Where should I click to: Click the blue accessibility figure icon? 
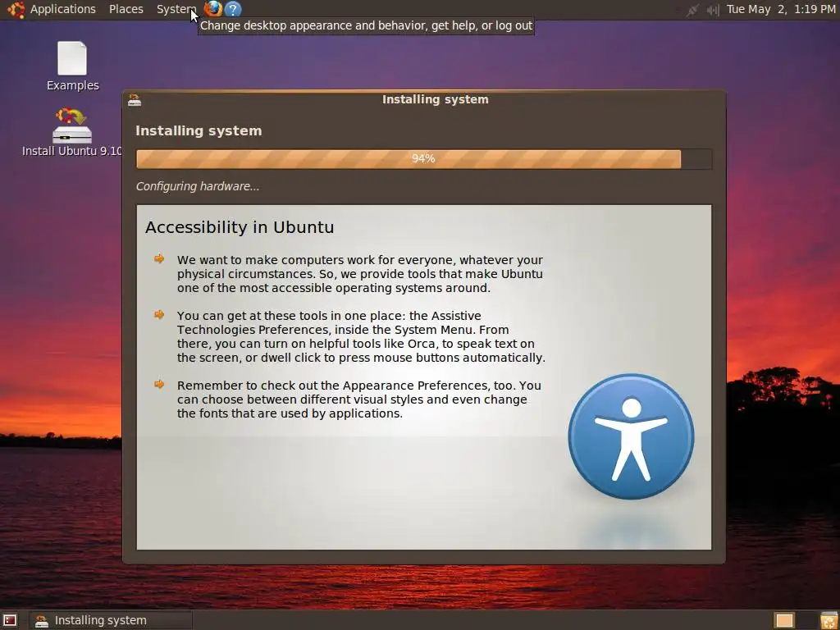(631, 436)
